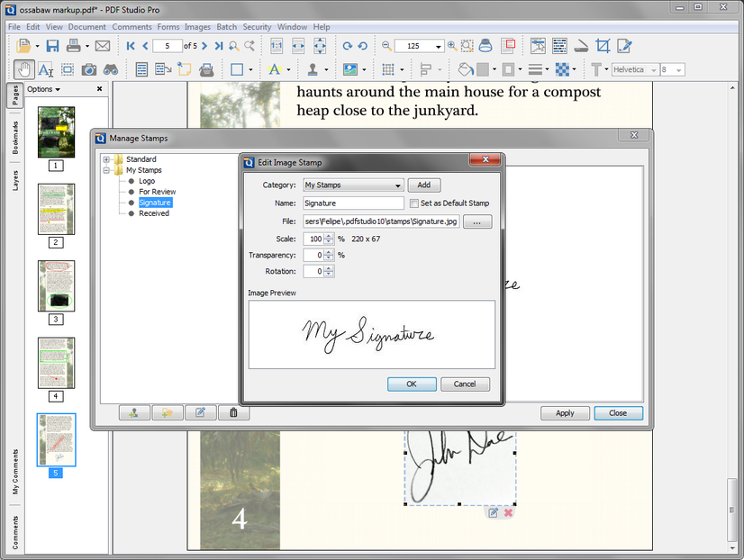
Task: Click the Email envelope icon
Action: [x=102, y=46]
